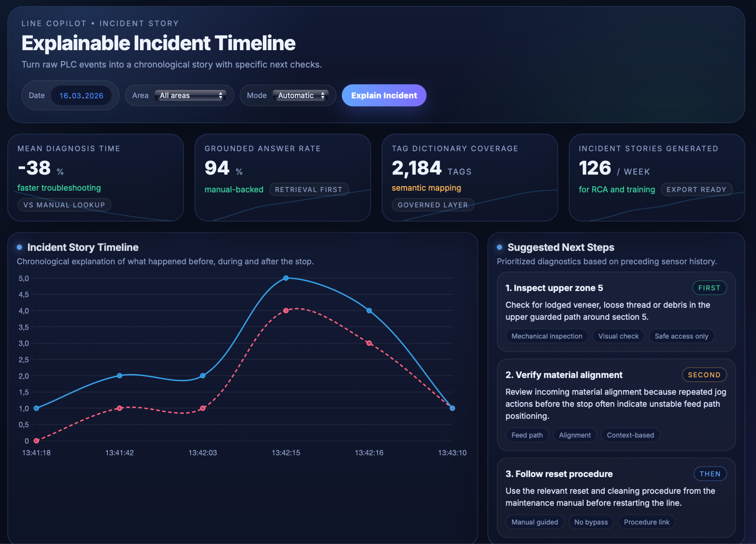
Task: Select the Mechanical inspection tag
Action: click(x=547, y=336)
